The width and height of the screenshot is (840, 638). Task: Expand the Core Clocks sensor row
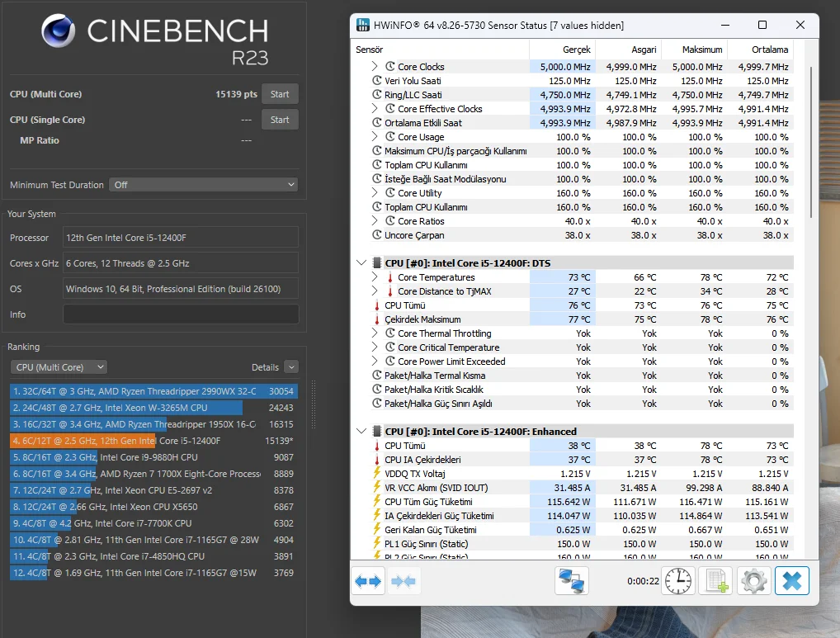click(x=375, y=66)
